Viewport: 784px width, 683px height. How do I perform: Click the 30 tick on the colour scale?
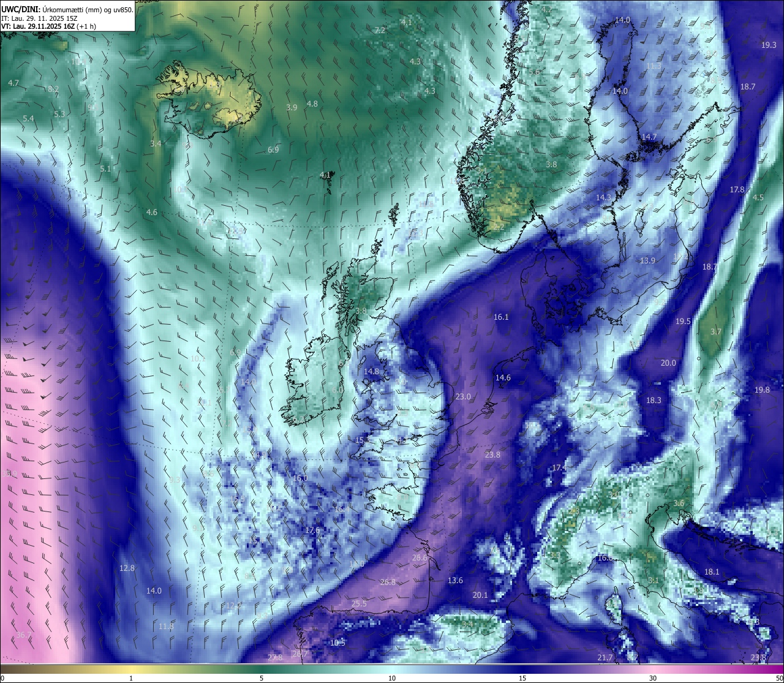tap(653, 677)
